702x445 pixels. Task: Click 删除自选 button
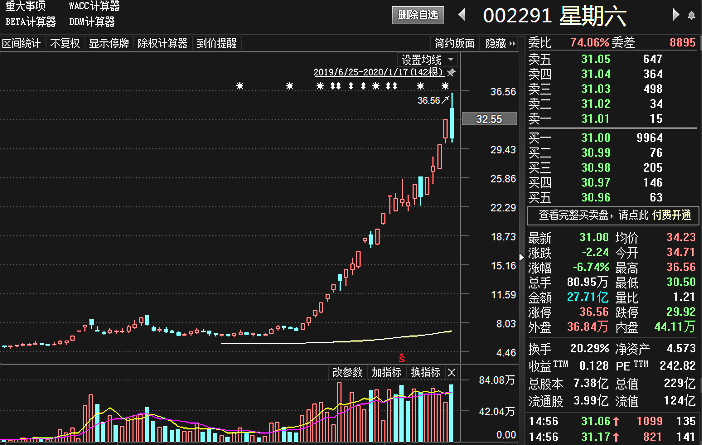coord(418,15)
